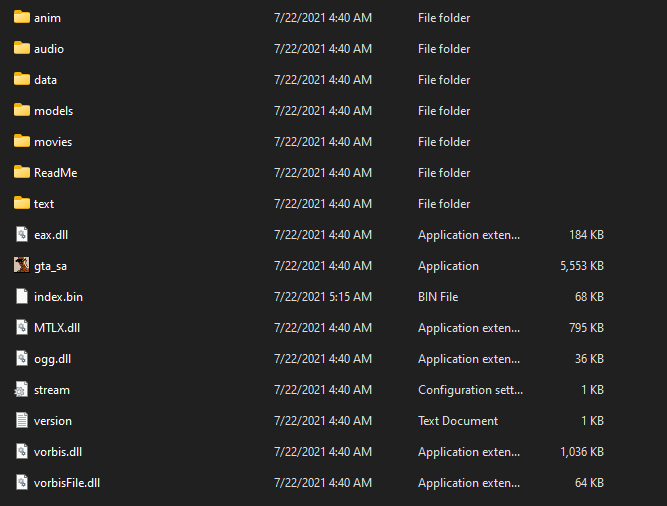Click the movies folder icon
667x506 pixels.
tap(22, 141)
